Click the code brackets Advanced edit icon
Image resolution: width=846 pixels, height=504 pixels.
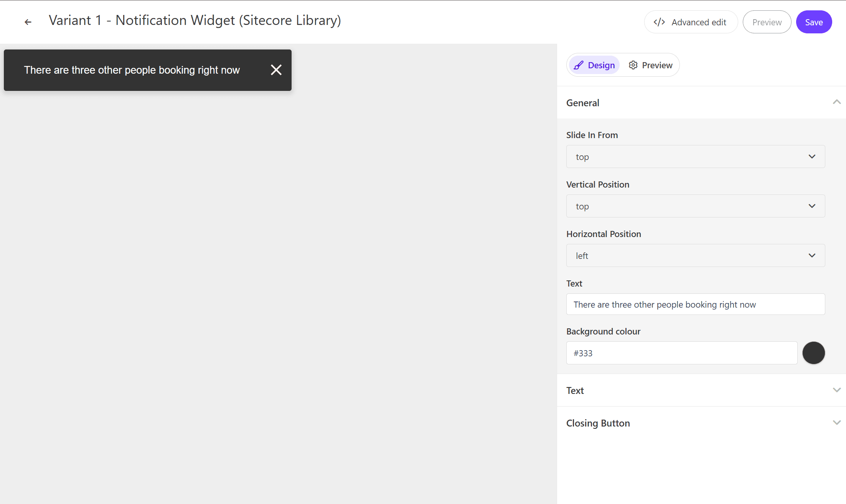659,22
